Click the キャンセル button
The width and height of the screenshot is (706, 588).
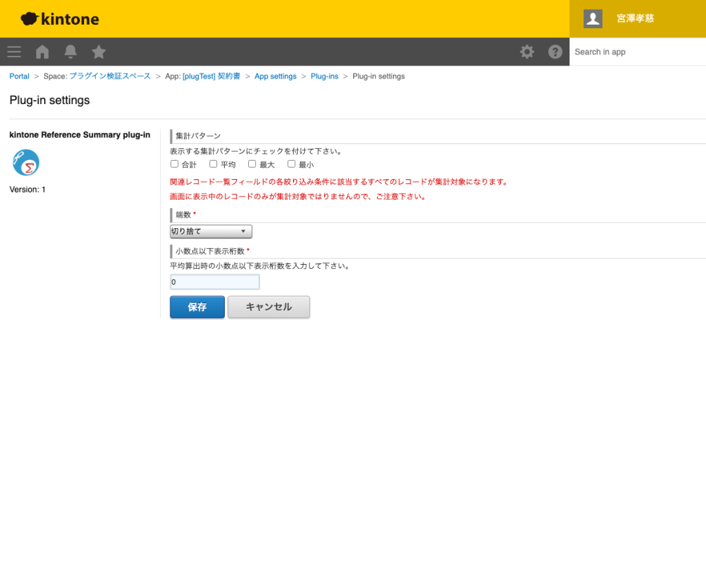coord(269,307)
